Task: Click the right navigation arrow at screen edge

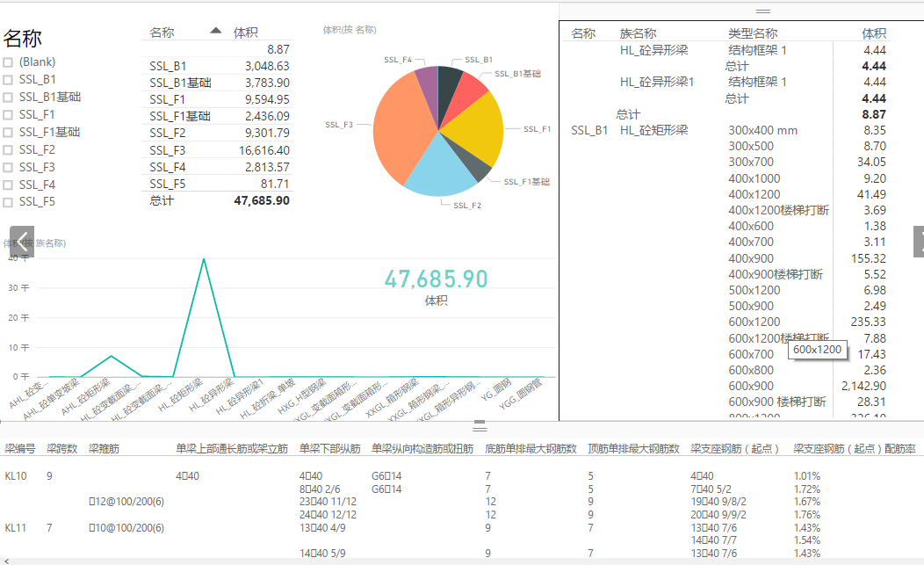Action: click(x=919, y=242)
